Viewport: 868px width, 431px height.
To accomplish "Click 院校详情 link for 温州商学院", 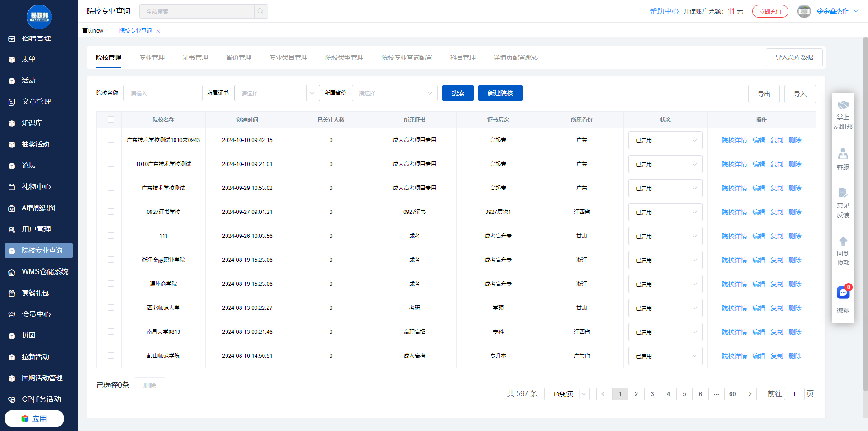I will click(734, 284).
